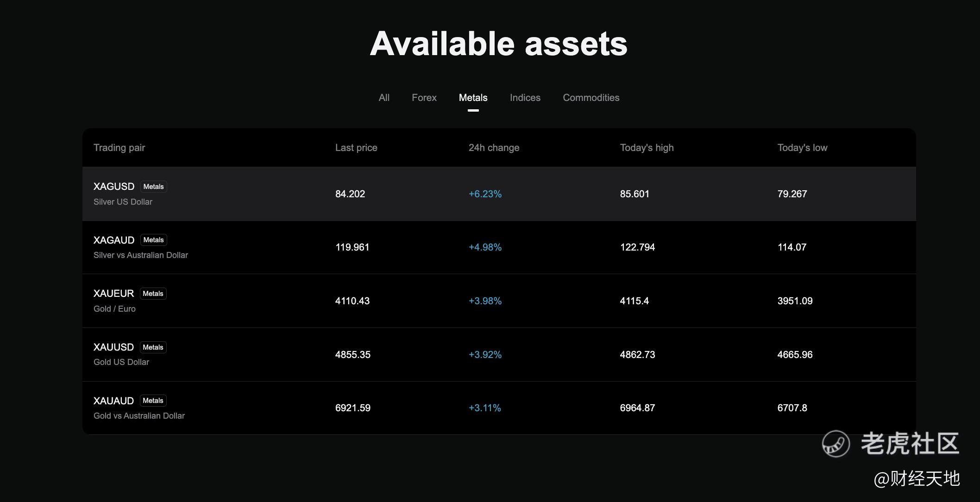The height and width of the screenshot is (502, 980).
Task: Switch to the All assets tab
Action: 384,98
